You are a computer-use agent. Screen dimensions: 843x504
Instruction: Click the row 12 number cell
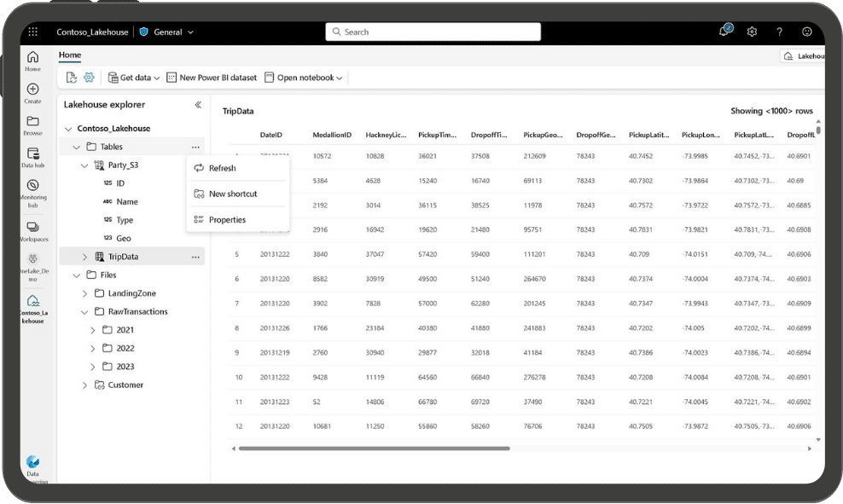coord(239,426)
